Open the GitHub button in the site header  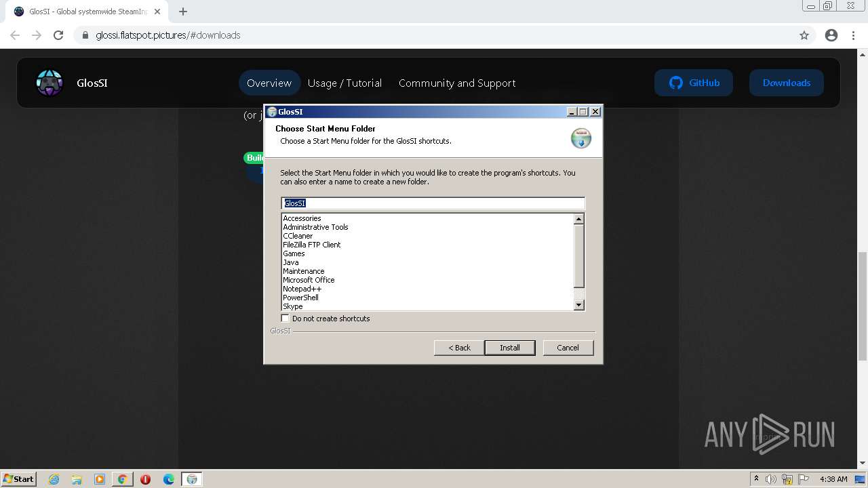[x=694, y=83]
